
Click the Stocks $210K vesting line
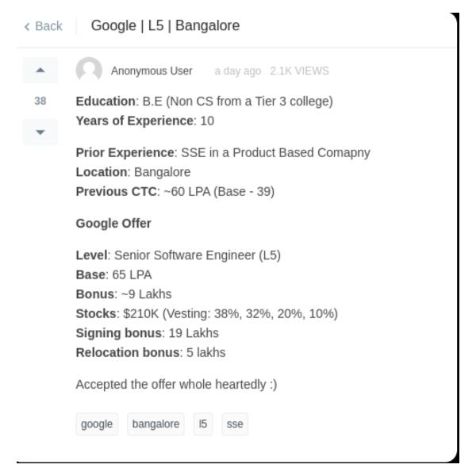(206, 313)
